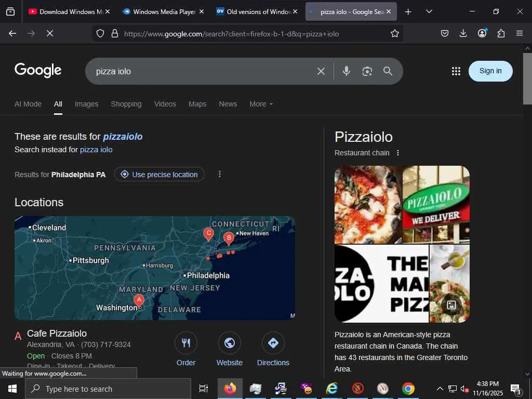
Task: Launch Google Chrome from taskbar
Action: click(408, 389)
